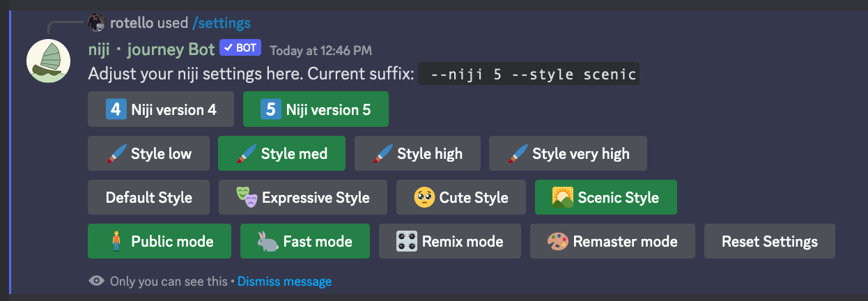Image resolution: width=868 pixels, height=301 pixels.
Task: Toggle Remaster mode
Action: pyautogui.click(x=612, y=241)
